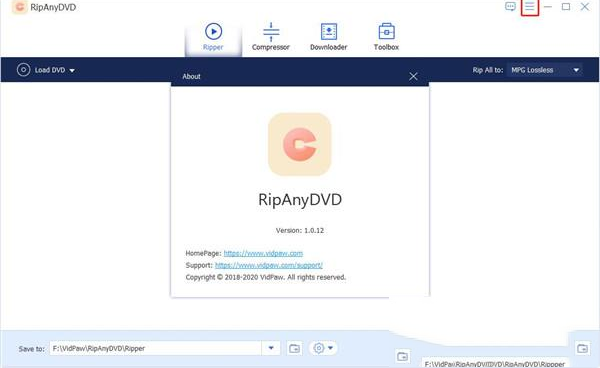The height and width of the screenshot is (368, 600).
Task: Click the folder icon left of the second path
Action: pyautogui.click(x=402, y=357)
